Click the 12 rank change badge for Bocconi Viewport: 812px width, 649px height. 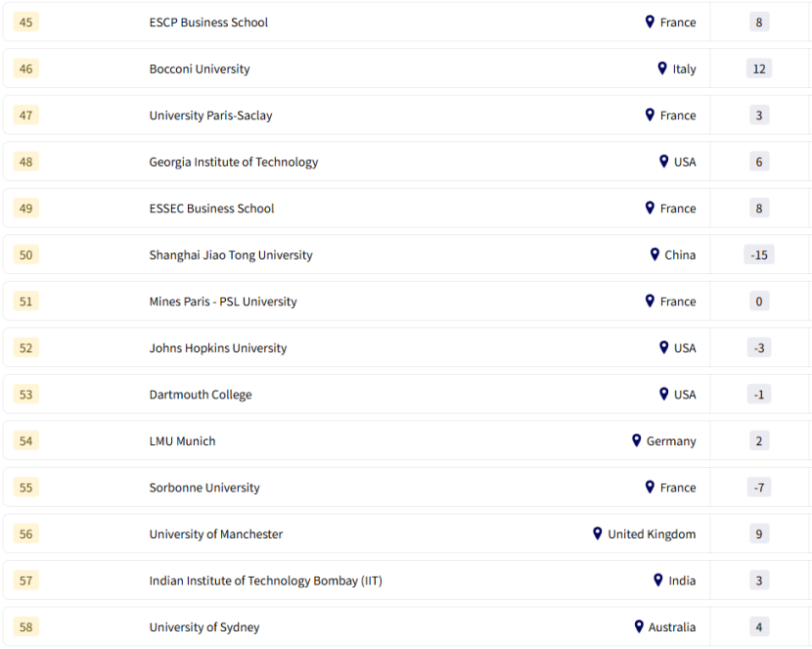click(759, 69)
